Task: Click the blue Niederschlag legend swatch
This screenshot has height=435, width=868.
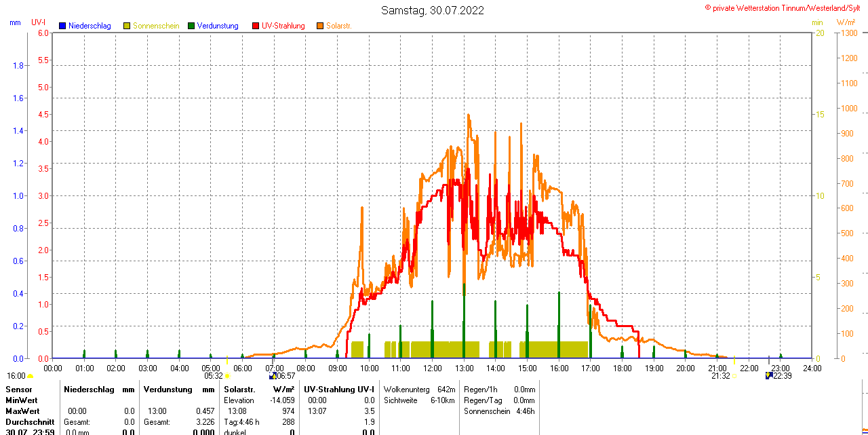Action: 62,26
